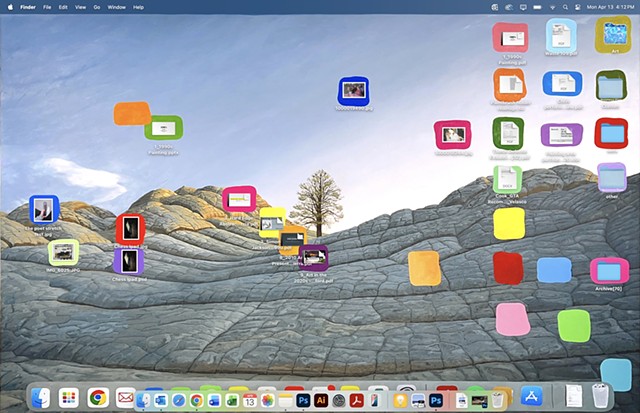Select the dark-green-outlined PDF document icon
This screenshot has width=640, height=413.
coord(509,133)
